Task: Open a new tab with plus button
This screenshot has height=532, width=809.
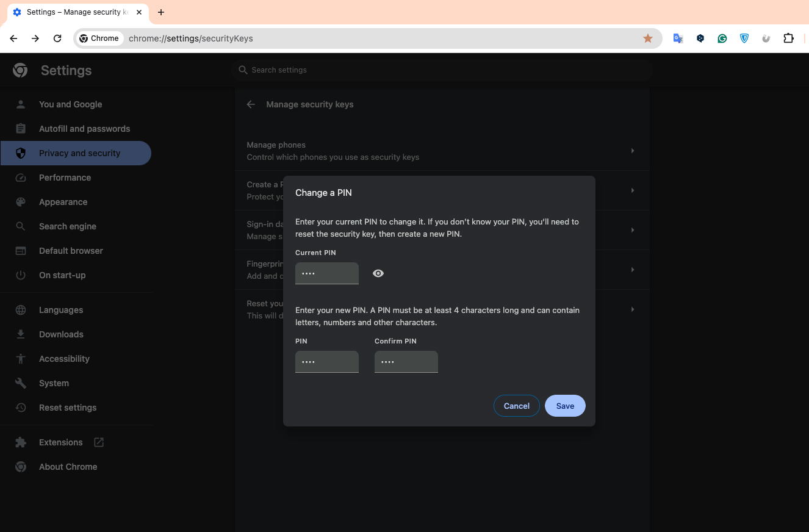Action: pos(161,12)
